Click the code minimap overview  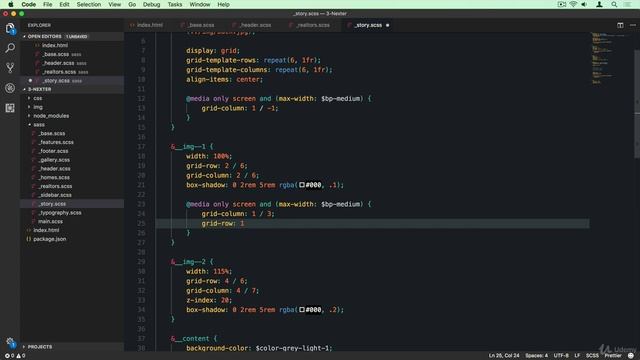[x=611, y=58]
